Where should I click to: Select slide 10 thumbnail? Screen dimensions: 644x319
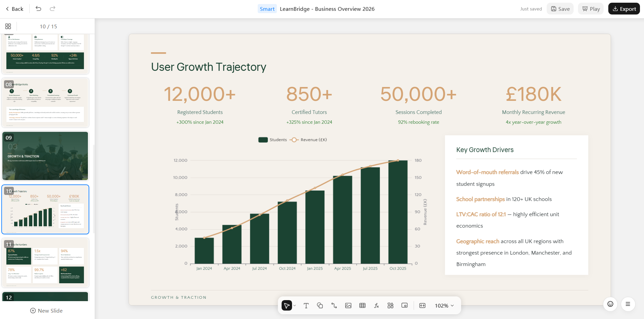pos(45,209)
